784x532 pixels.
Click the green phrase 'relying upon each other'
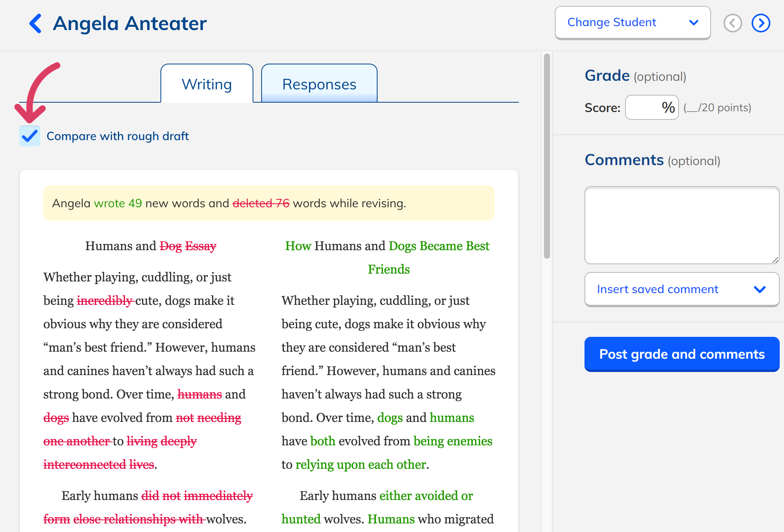tap(360, 464)
